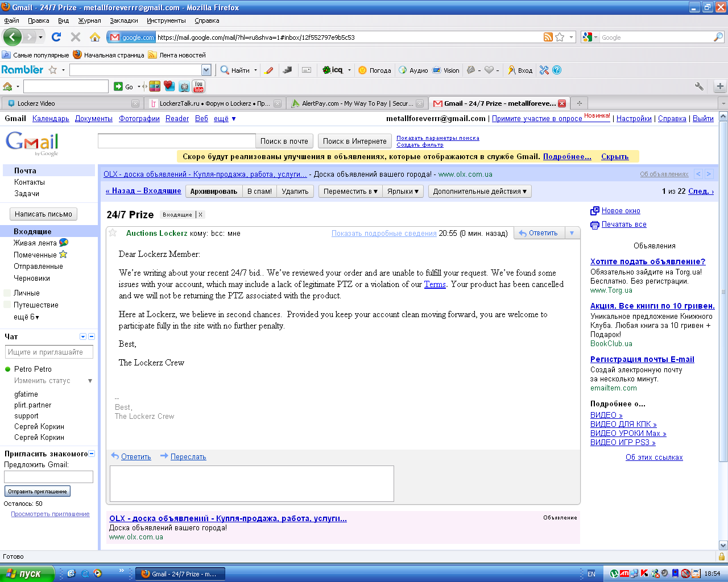The image size is (728, 582).
Task: Click the Удалить button
Action: tap(295, 192)
